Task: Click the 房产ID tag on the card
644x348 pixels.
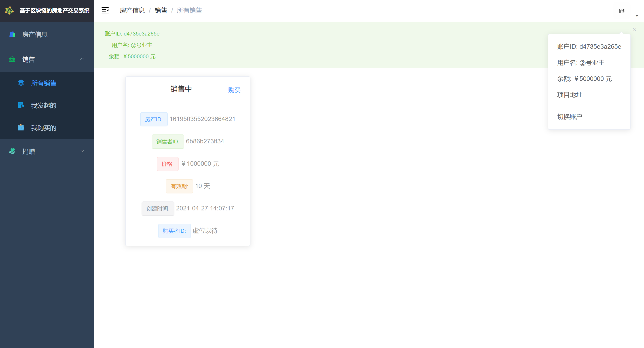Action: pos(154,119)
